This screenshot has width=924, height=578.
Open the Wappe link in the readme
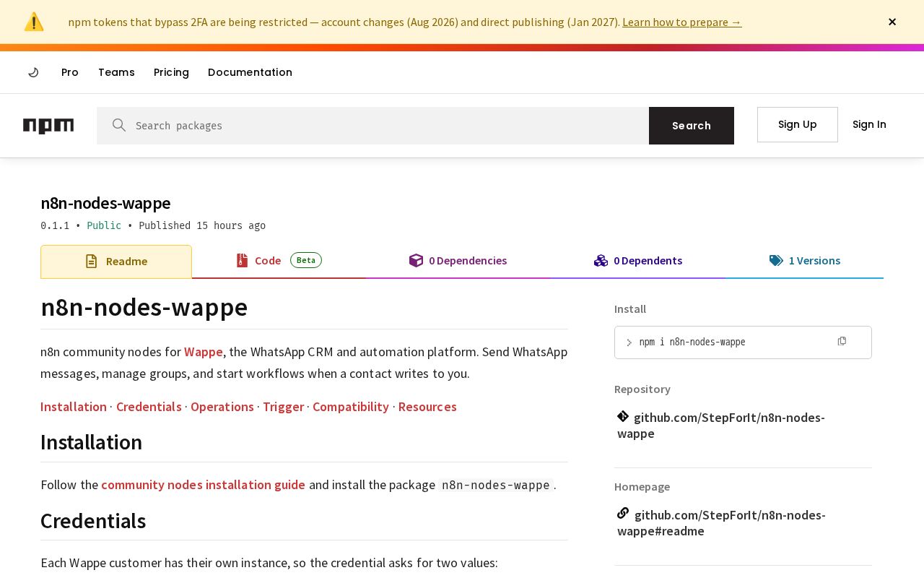coord(204,352)
